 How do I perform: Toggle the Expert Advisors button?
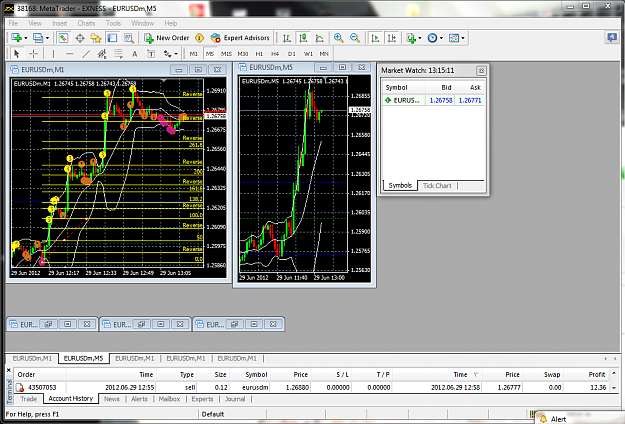pyautogui.click(x=240, y=38)
